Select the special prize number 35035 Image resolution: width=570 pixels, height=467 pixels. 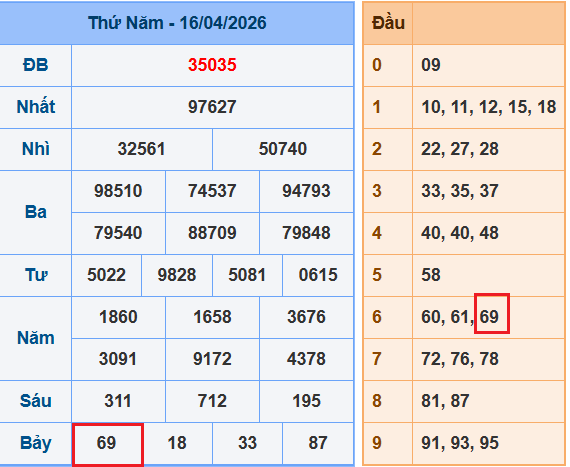tap(212, 65)
